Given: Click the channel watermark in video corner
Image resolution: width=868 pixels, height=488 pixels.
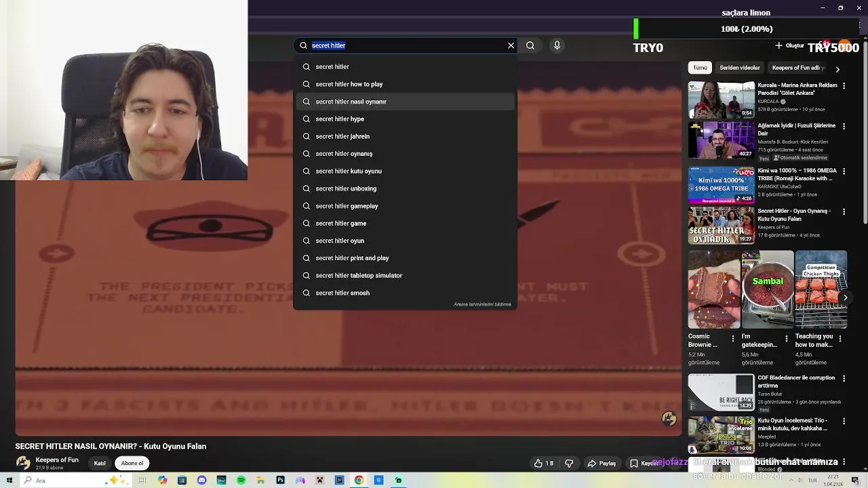Looking at the screenshot, I should [x=669, y=419].
